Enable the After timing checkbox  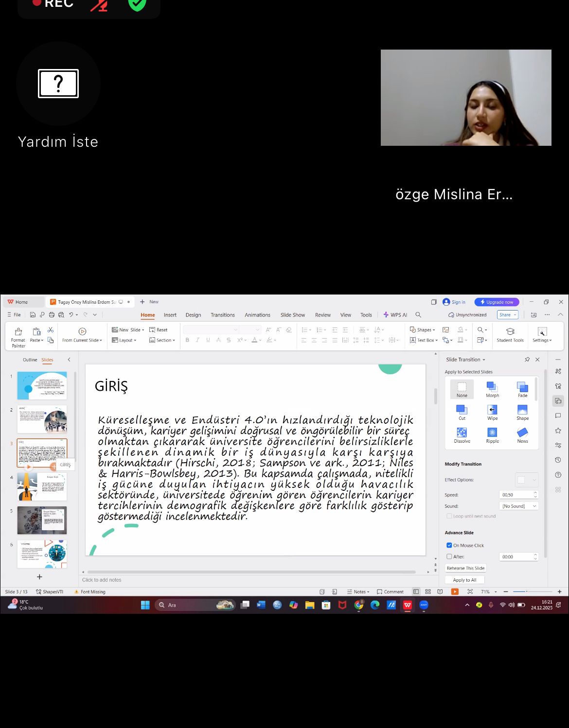[x=449, y=556]
